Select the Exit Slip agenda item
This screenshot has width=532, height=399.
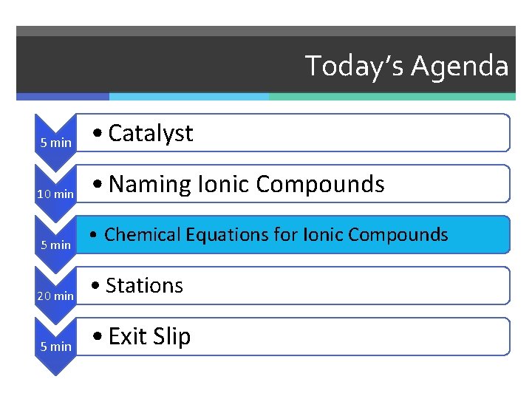point(293,336)
